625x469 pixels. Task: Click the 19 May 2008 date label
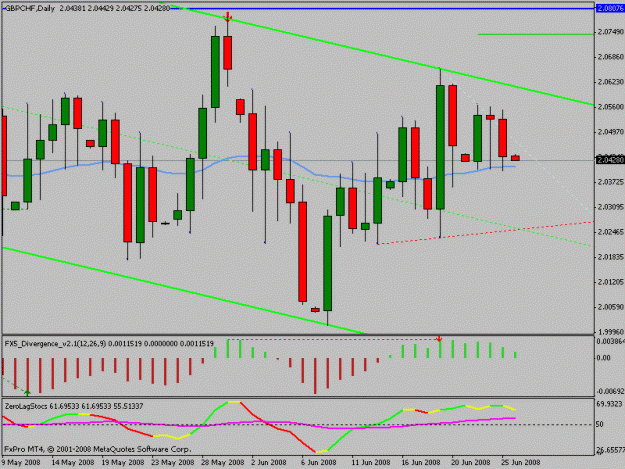coord(123,462)
